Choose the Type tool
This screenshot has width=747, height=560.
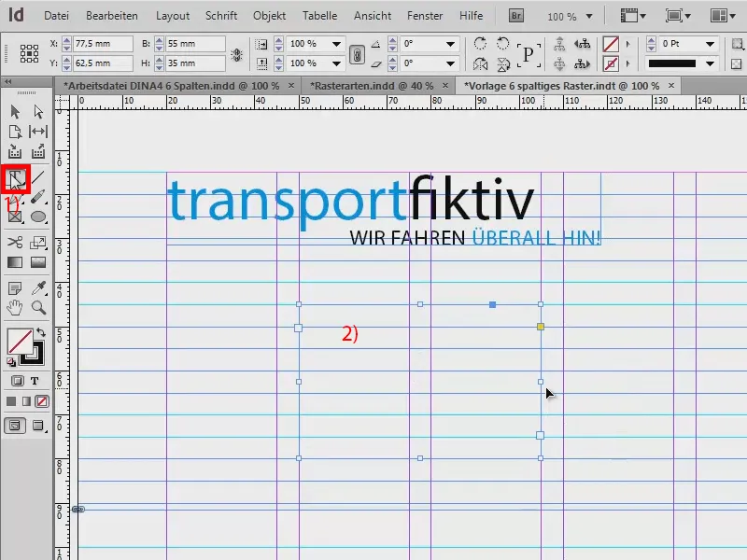point(16,177)
